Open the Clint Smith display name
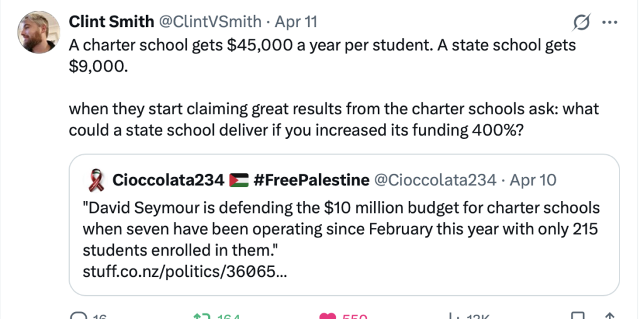Screen dimensions: 644x319 click(111, 22)
